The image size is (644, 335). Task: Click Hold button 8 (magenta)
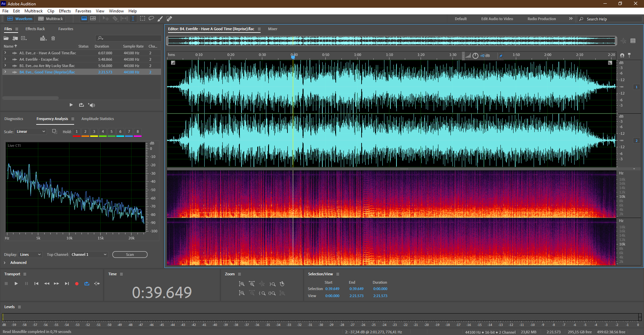click(x=138, y=132)
